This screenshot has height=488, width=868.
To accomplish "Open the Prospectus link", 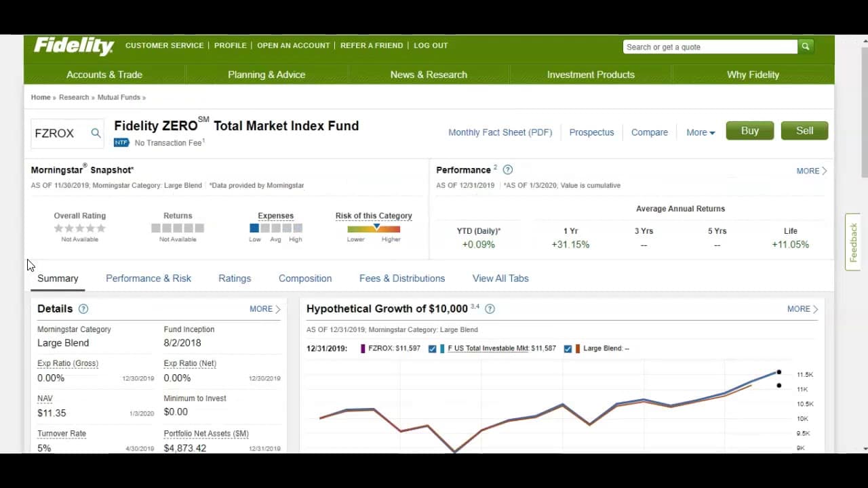I will coord(591,132).
